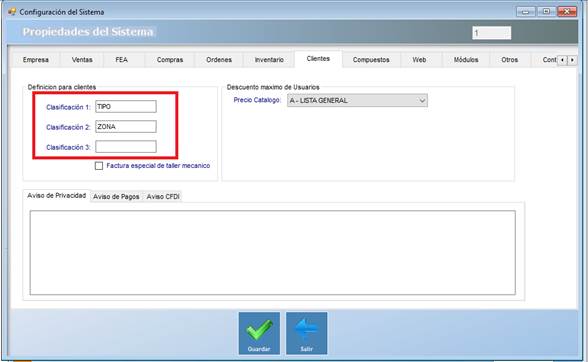Select the Clientes tab

pos(318,59)
